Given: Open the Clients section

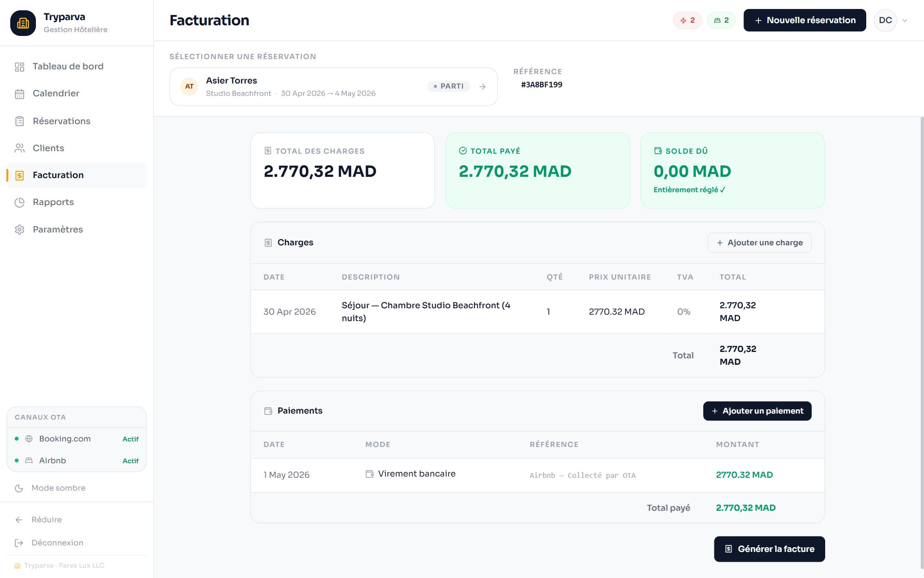Looking at the screenshot, I should 77,148.
